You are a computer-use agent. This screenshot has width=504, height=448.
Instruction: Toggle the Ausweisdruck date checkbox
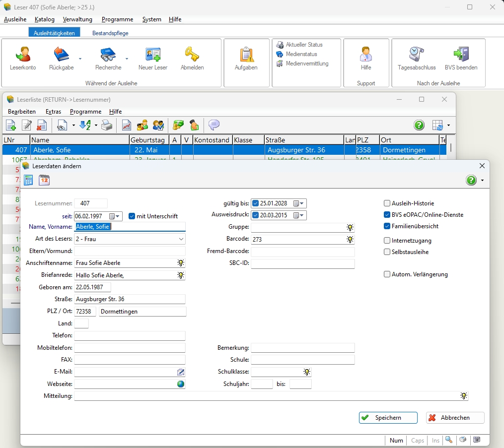[x=256, y=215]
